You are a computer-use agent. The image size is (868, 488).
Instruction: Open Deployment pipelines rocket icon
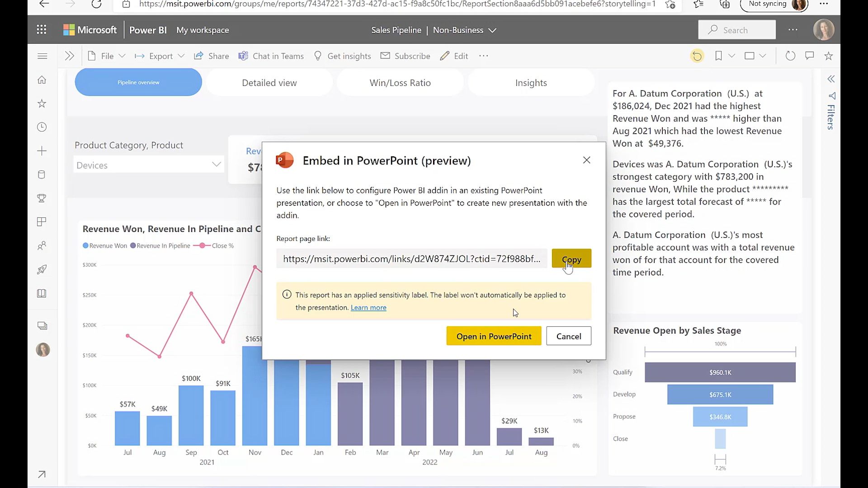coord(42,270)
